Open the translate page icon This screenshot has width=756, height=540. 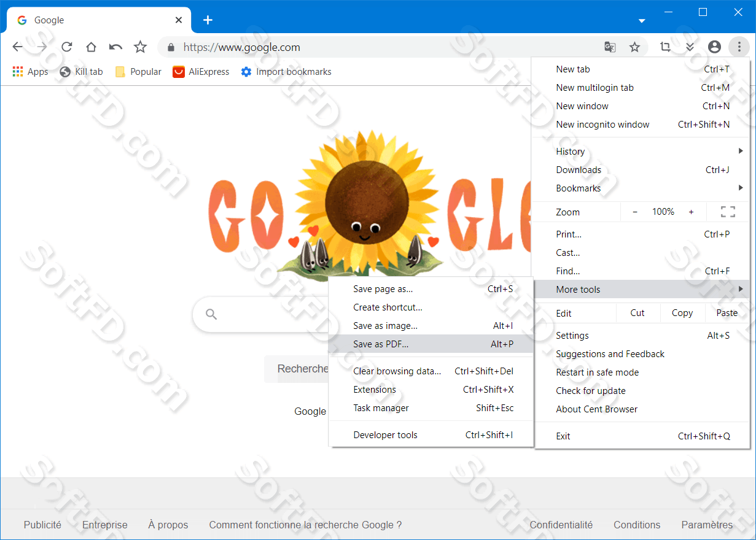pyautogui.click(x=610, y=47)
